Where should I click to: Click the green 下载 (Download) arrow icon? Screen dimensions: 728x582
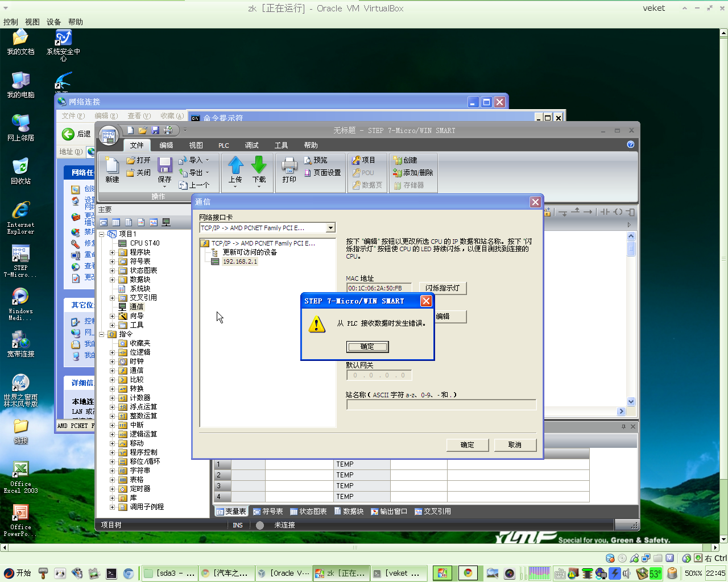pyautogui.click(x=259, y=165)
